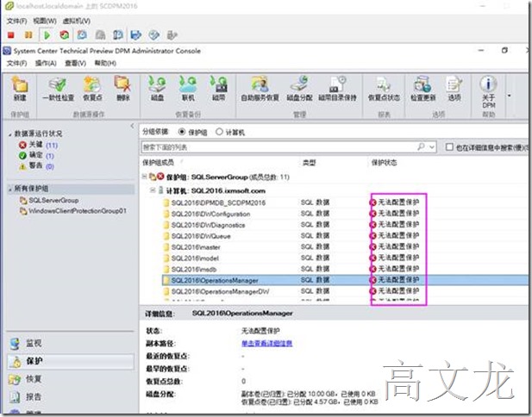Viewport: 532px width, 417px height.
Task: Expand the ribbon overflow arrow
Action: point(509,96)
